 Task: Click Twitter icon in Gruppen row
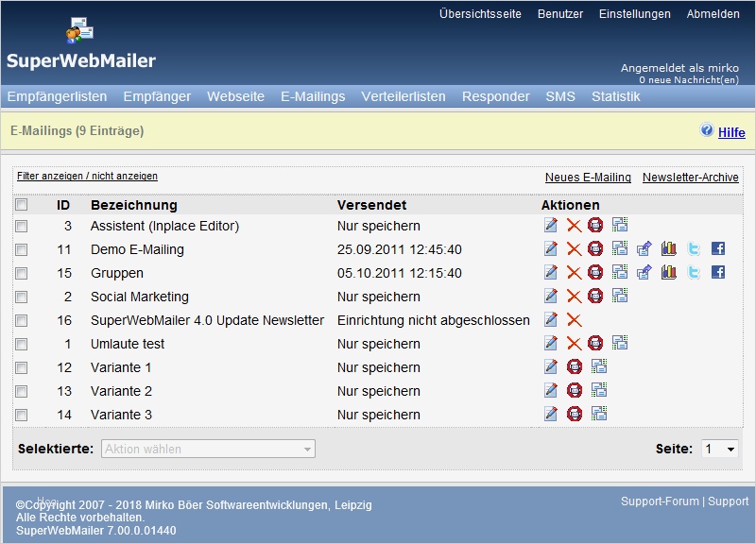[x=694, y=272]
